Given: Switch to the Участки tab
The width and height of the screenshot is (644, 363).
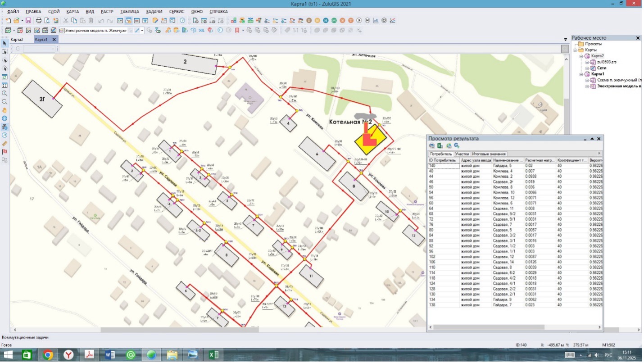Looking at the screenshot, I should (462, 154).
